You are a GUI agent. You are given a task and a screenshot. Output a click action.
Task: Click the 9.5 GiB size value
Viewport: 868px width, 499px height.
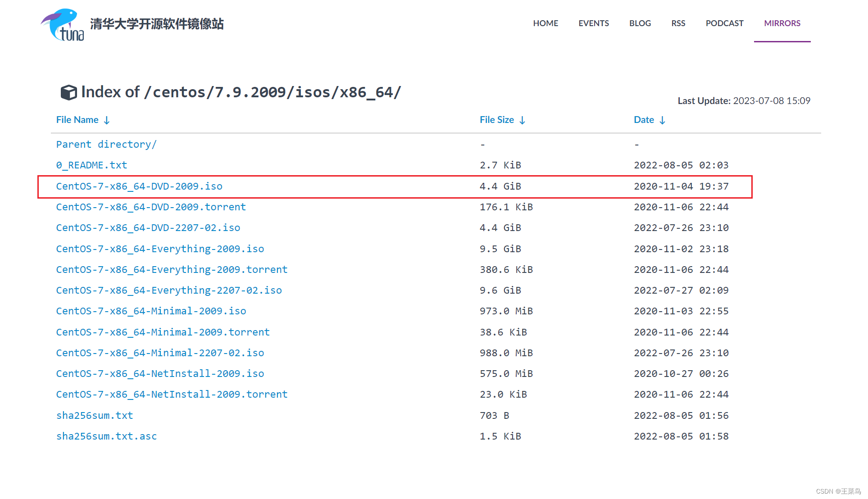coord(500,249)
